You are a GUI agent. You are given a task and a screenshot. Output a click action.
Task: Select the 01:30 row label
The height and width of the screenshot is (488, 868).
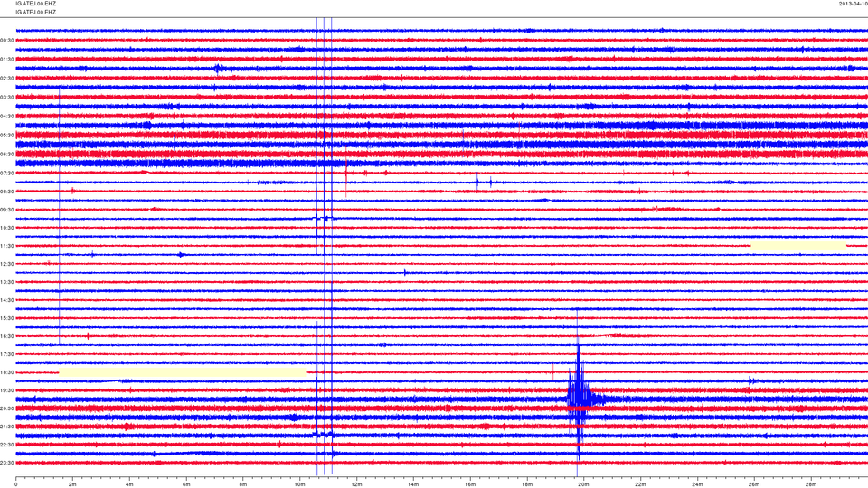point(7,60)
